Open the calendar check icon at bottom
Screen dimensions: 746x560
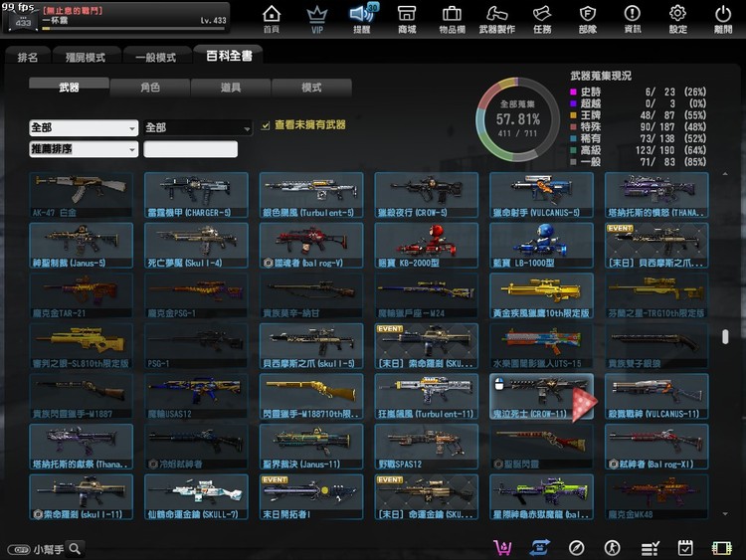[x=685, y=548]
